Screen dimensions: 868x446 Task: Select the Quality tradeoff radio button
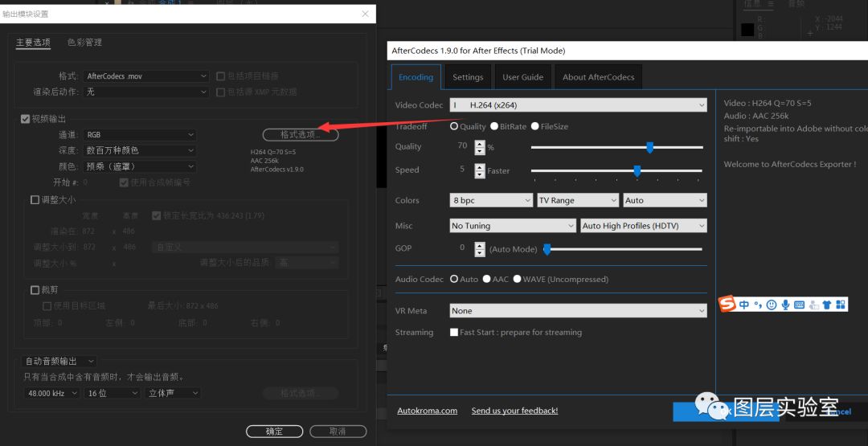click(454, 126)
